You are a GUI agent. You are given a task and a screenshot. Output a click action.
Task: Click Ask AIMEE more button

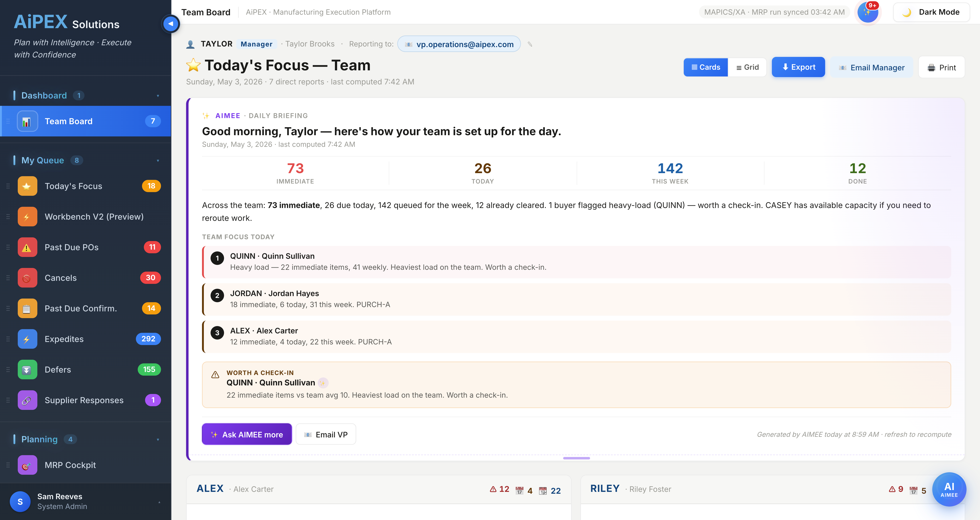247,435
